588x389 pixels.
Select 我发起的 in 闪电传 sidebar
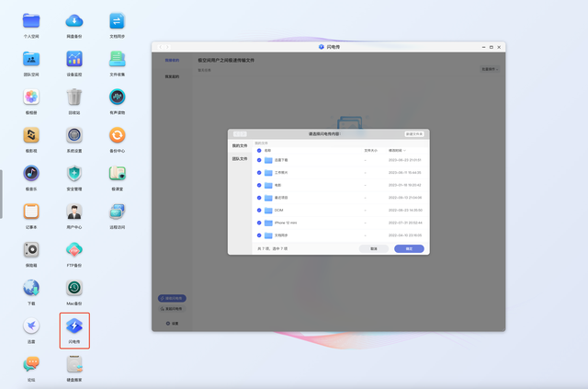coord(172,76)
